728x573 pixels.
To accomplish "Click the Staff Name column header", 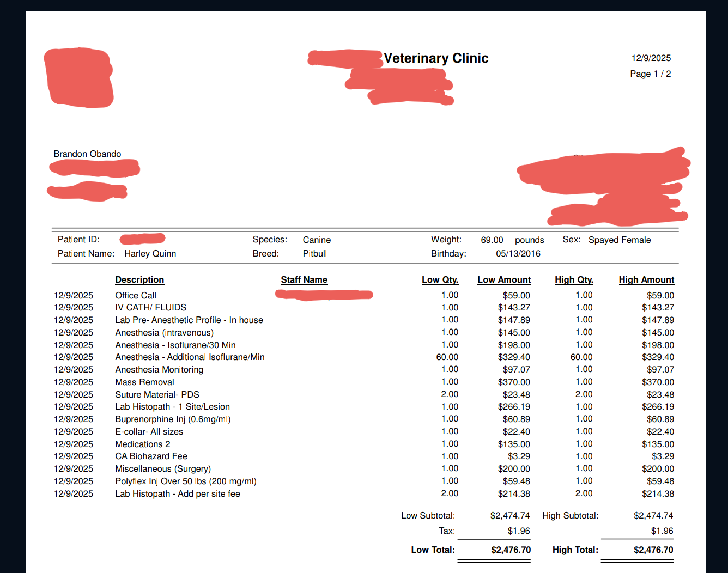I will tap(304, 279).
